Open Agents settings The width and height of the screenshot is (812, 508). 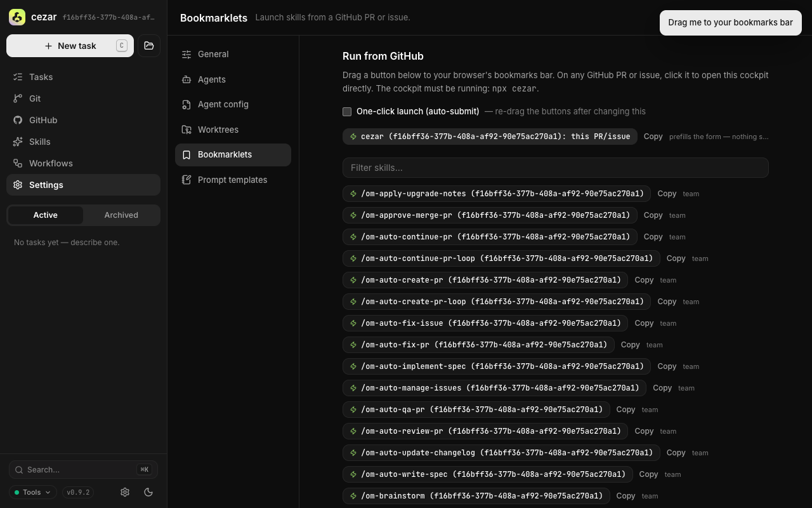[233, 79]
